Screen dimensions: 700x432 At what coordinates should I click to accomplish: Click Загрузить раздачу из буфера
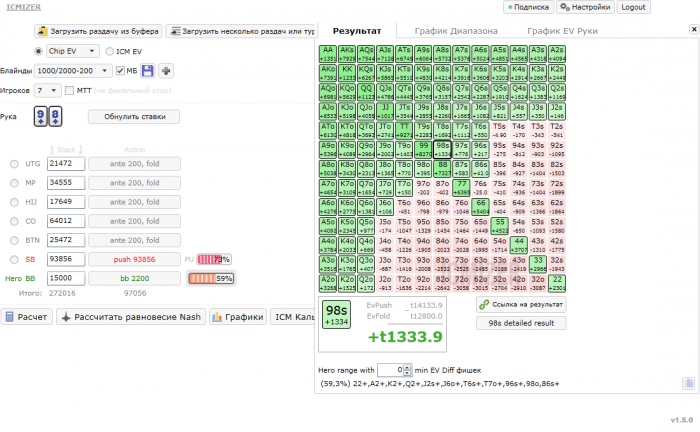tap(98, 31)
